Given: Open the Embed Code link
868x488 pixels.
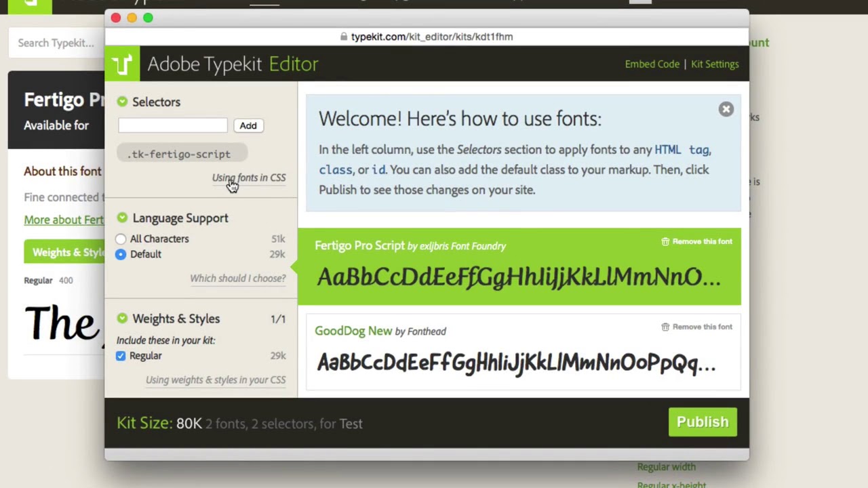Looking at the screenshot, I should [x=652, y=64].
